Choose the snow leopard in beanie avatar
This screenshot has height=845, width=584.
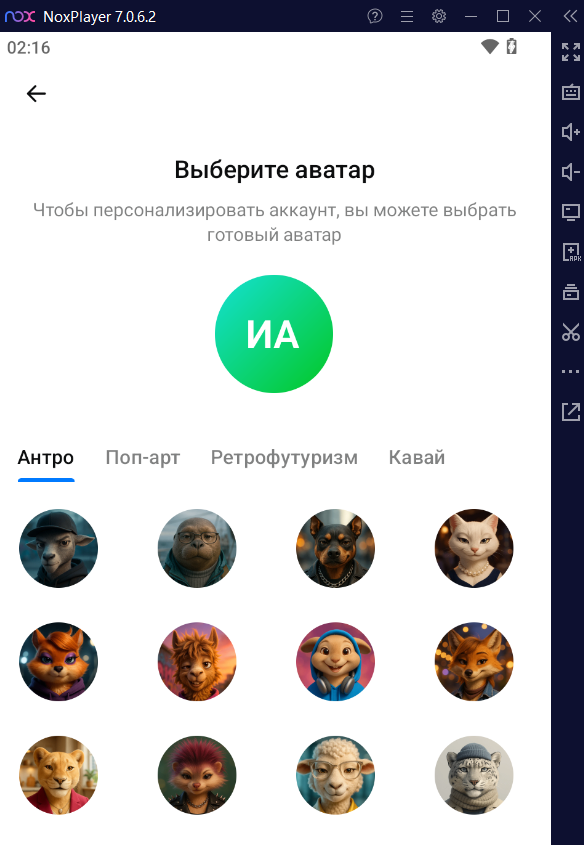tap(474, 775)
